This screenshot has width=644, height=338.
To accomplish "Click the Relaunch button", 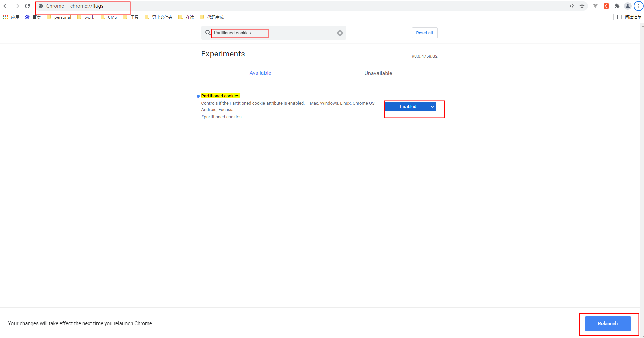I will click(x=608, y=323).
